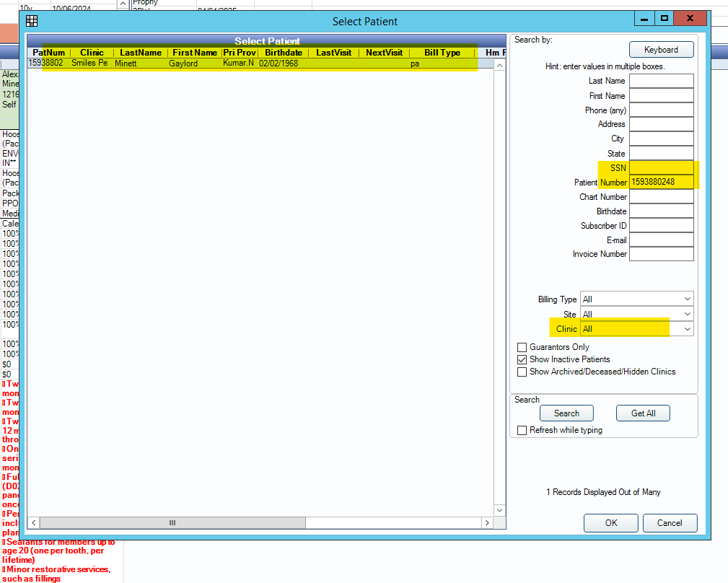Click the Invoice Number field
The height and width of the screenshot is (583, 728).
(661, 254)
